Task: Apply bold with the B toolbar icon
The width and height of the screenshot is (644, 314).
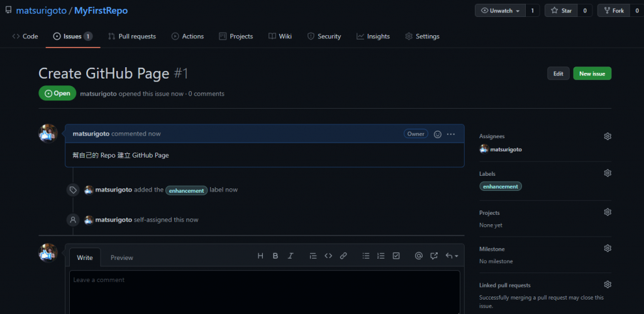Action: tap(275, 256)
